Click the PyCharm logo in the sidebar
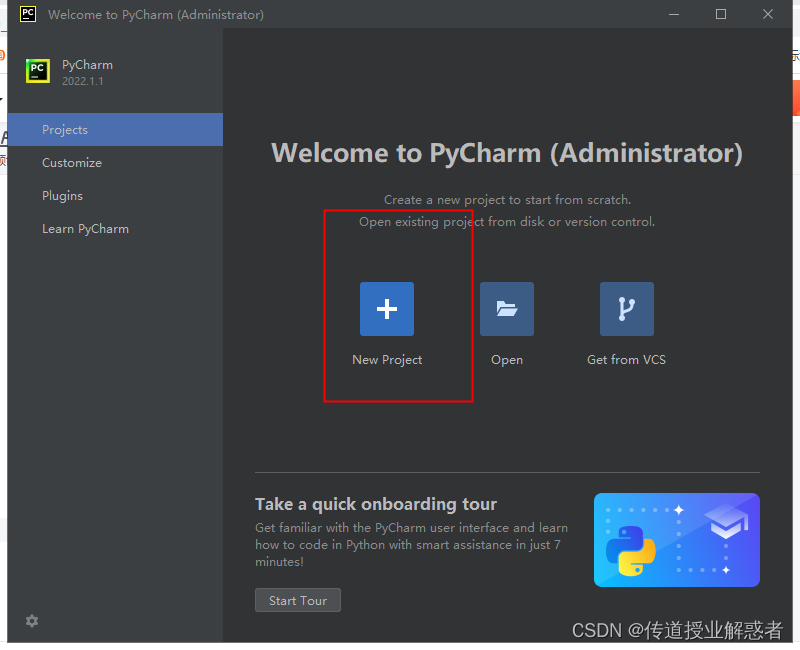 click(38, 71)
